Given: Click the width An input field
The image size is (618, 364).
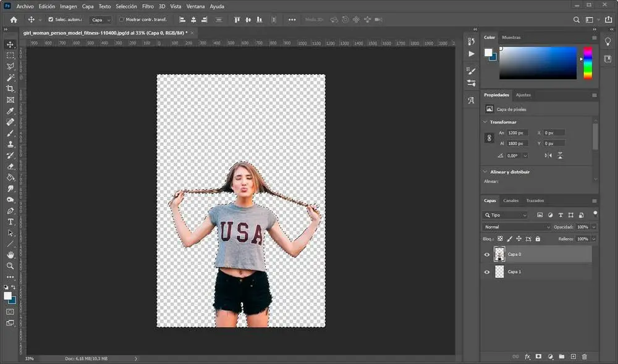Looking at the screenshot, I should point(518,133).
